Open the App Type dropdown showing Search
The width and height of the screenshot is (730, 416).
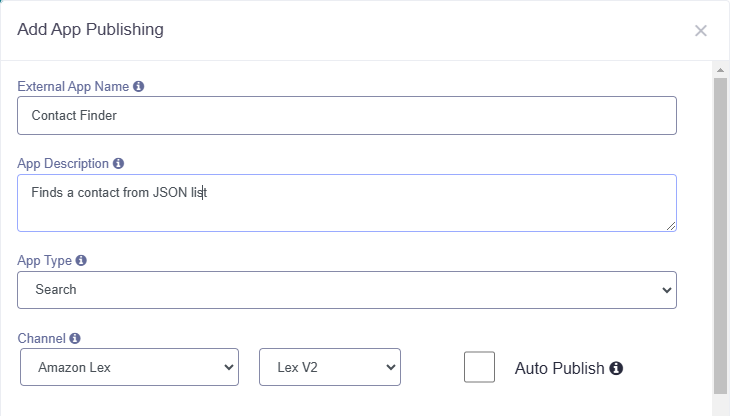point(347,290)
